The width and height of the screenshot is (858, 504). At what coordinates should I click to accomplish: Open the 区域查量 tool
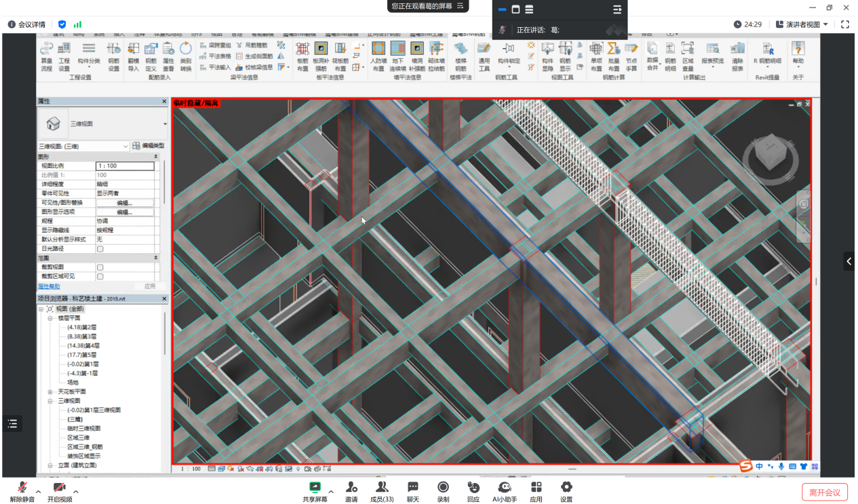(688, 56)
